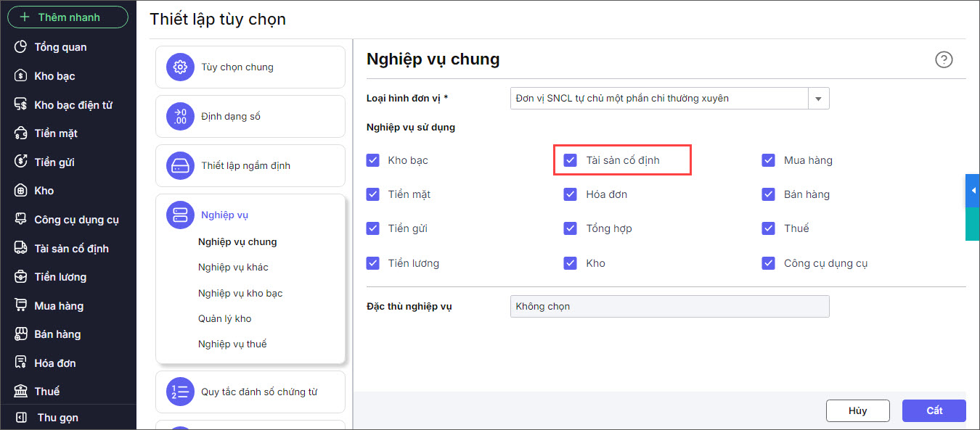Click the Tùy chọn chung gear icon
980x430 pixels.
(x=180, y=67)
